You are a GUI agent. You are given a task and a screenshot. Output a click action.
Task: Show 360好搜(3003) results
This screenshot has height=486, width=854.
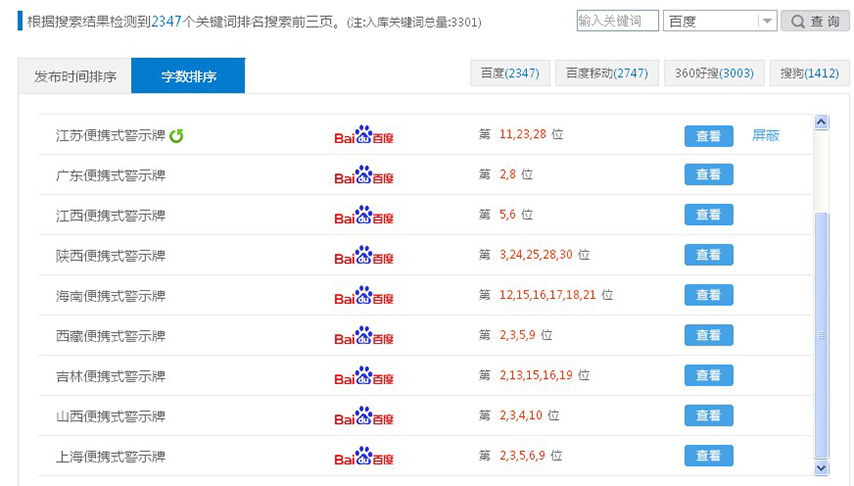(714, 73)
